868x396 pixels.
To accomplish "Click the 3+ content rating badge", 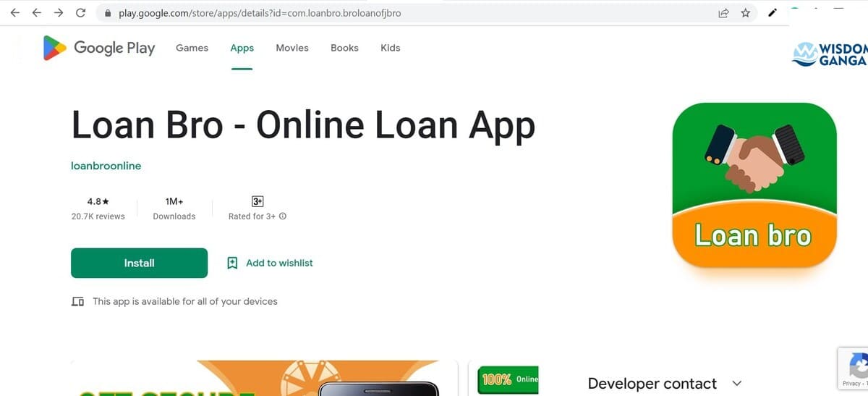I will click(x=258, y=201).
